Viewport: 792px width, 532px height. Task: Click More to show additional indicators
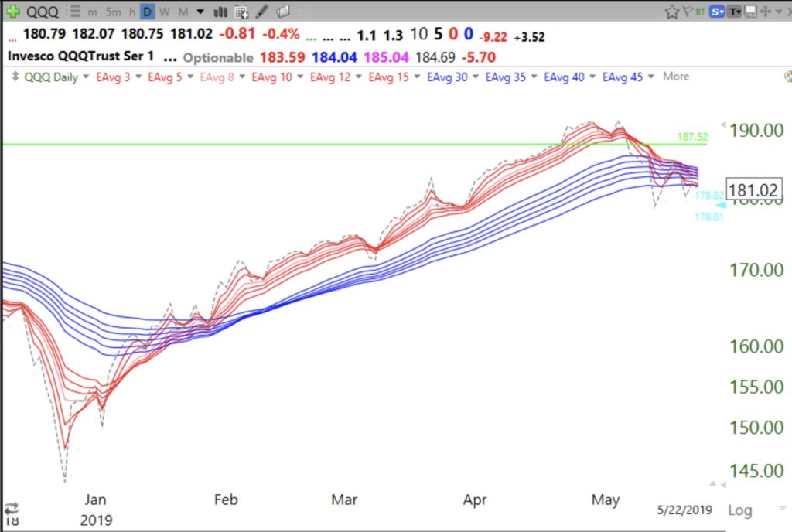(675, 77)
